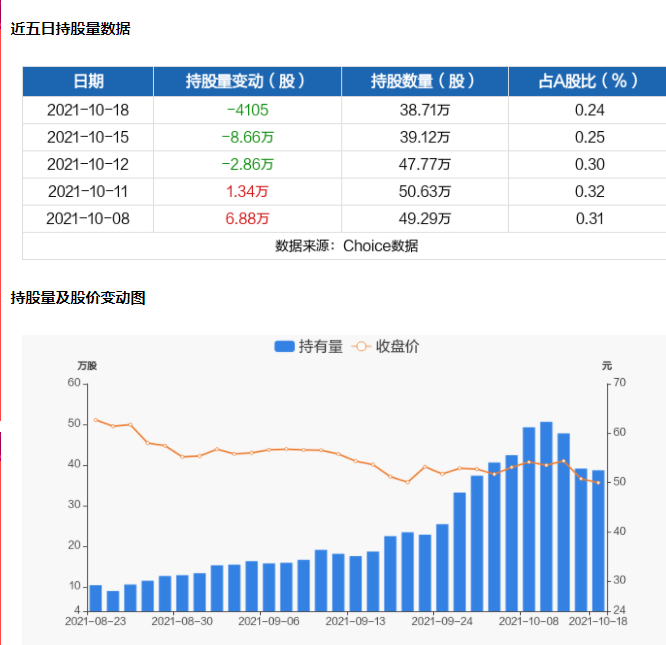The width and height of the screenshot is (666, 645).
Task: Click the last holdings bar at 2021-10-18
Action: (598, 541)
